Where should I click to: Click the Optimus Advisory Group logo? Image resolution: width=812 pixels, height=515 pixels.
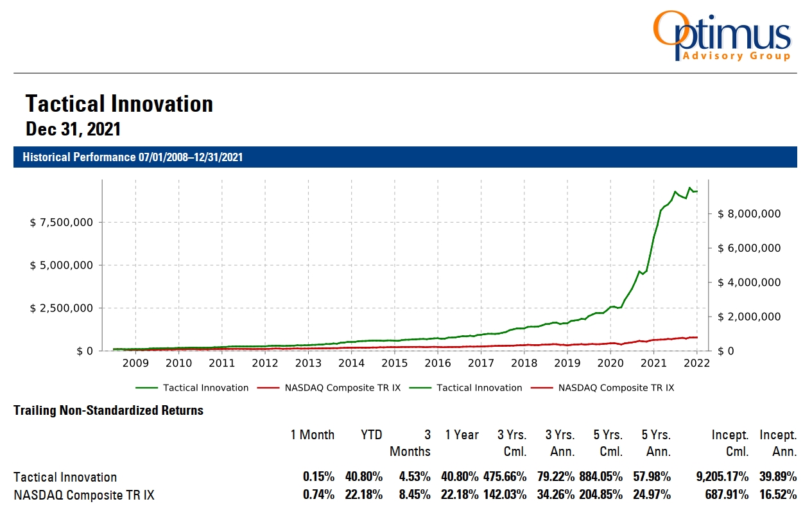click(x=722, y=36)
